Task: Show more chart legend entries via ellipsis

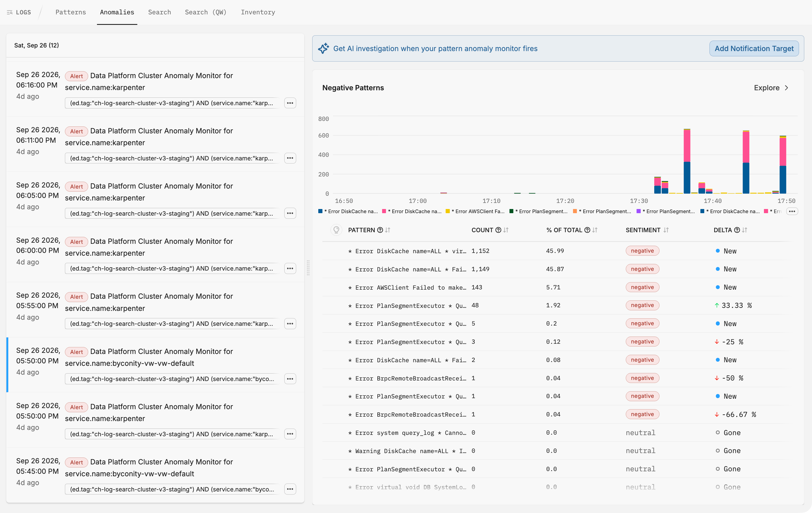Action: pos(792,211)
